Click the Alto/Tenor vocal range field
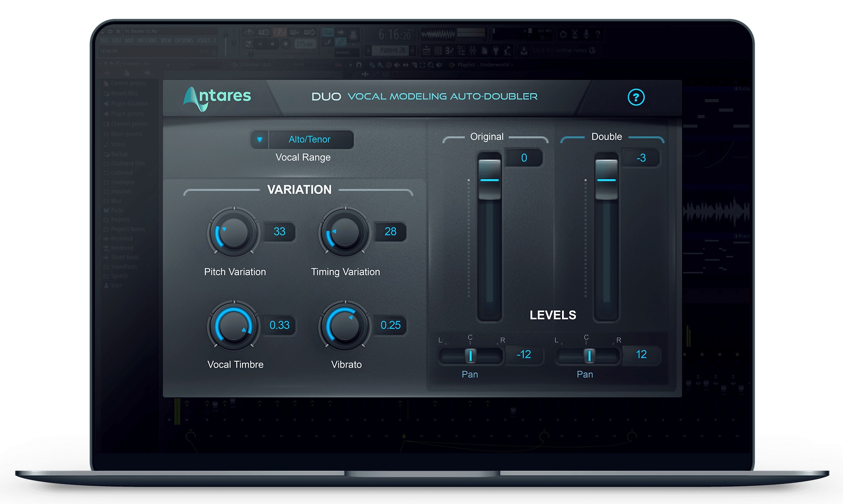Image resolution: width=843 pixels, height=504 pixels. (x=310, y=139)
